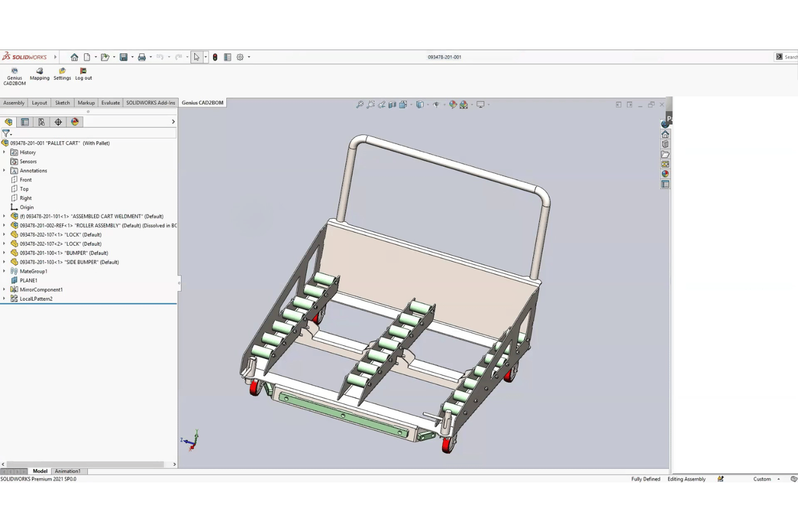This screenshot has width=798, height=532.
Task: Expand the Annotations tree node
Action: 4,171
